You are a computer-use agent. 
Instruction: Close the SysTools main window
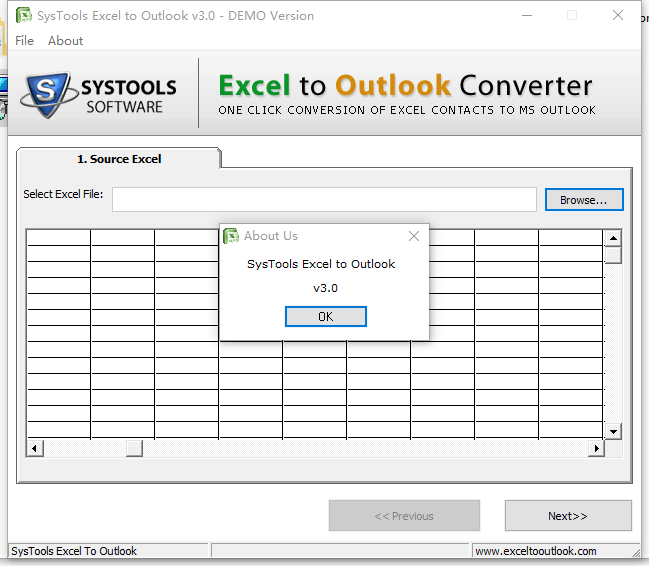coord(618,15)
